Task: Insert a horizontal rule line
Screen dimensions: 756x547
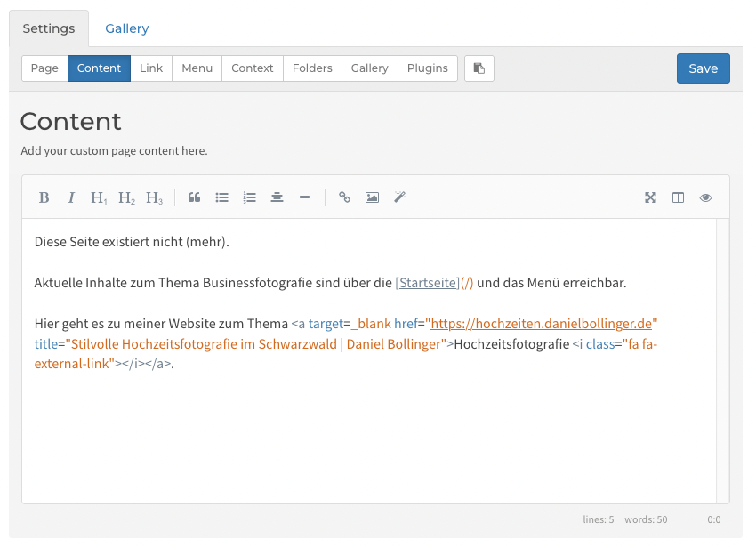Action: (304, 197)
